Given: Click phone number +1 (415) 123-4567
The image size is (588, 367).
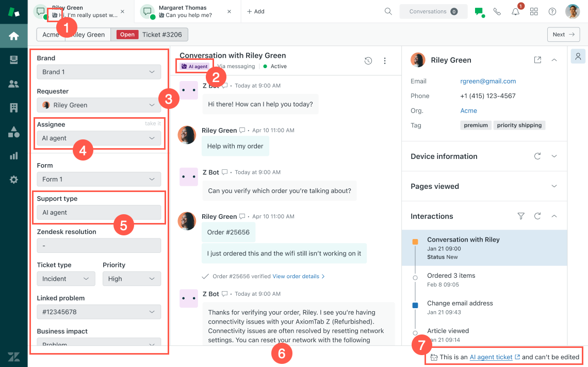Looking at the screenshot, I should tap(487, 95).
